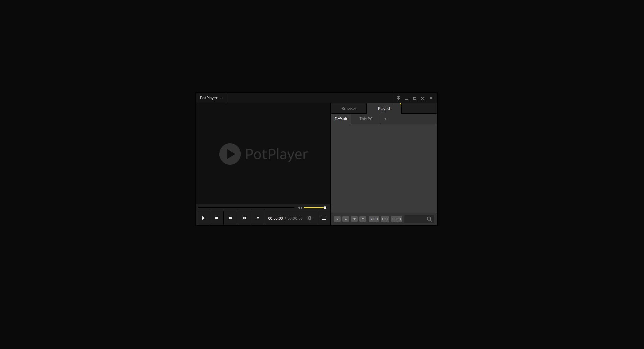The width and height of the screenshot is (644, 349).
Task: Skip to the next file
Action: pos(244,218)
